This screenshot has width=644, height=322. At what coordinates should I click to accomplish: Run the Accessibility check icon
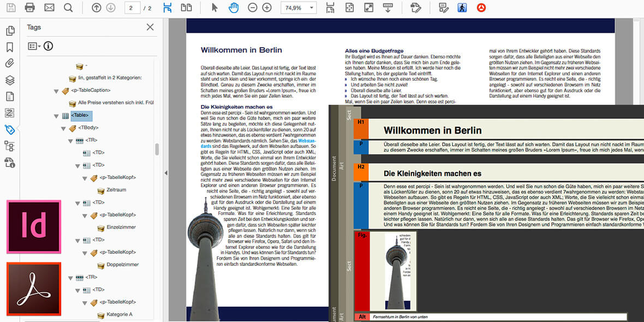462,8
